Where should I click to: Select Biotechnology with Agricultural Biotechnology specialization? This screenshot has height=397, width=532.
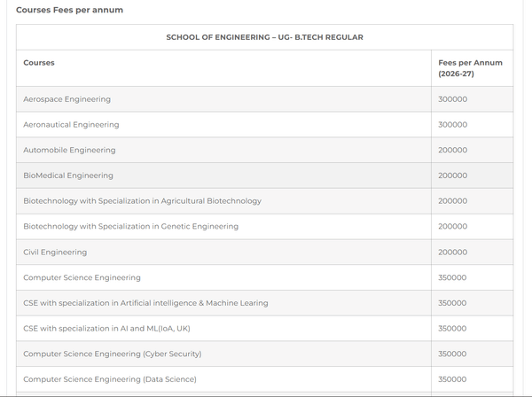142,201
